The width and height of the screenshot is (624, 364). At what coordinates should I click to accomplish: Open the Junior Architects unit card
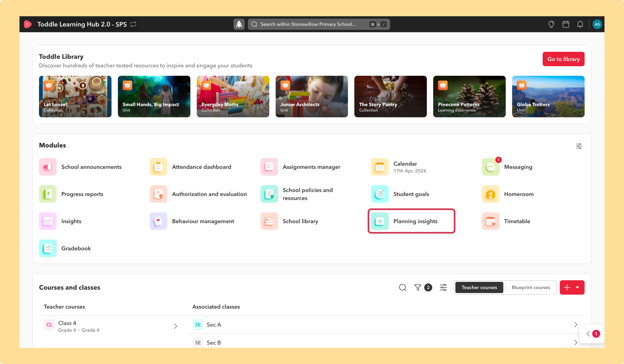[x=312, y=97]
